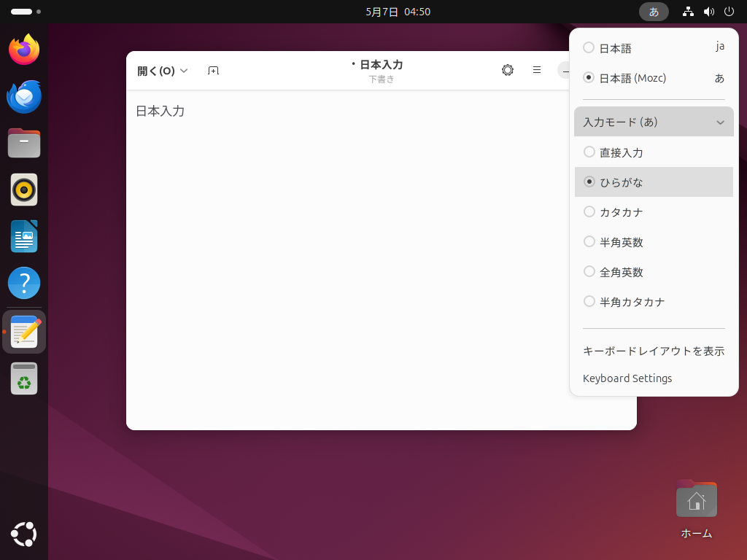Open the Show Applications Ubuntu button
Viewport: 747px width, 560px height.
pos(24,534)
